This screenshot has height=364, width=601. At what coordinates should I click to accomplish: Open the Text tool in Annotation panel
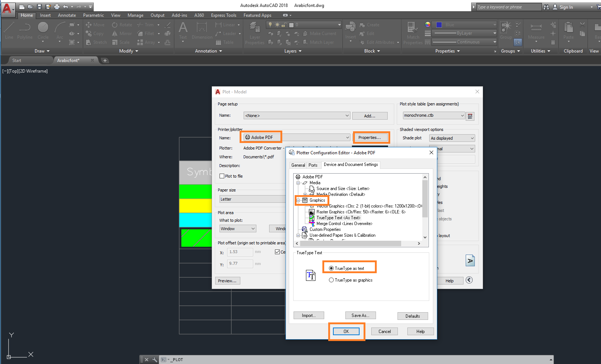point(183,32)
